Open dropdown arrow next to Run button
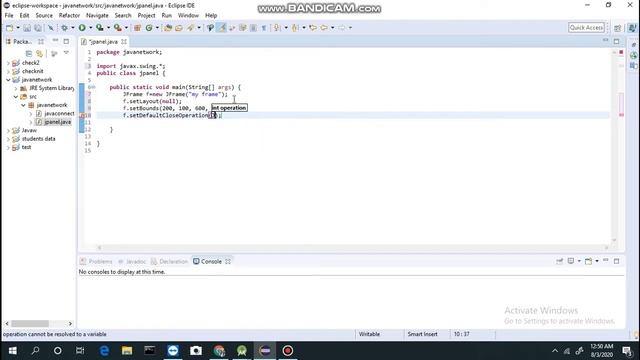The width and height of the screenshot is (640, 360). [90, 28]
